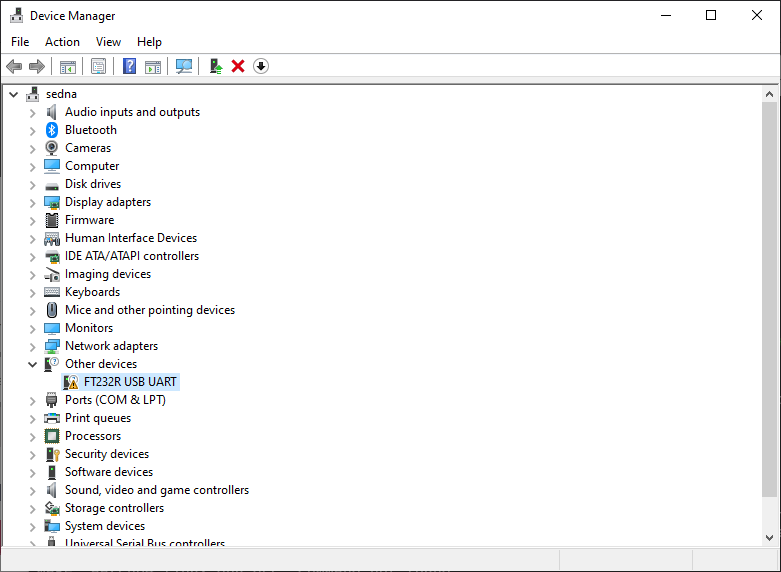The height and width of the screenshot is (572, 781).
Task: Click the Firmware chip icon
Action: click(52, 220)
